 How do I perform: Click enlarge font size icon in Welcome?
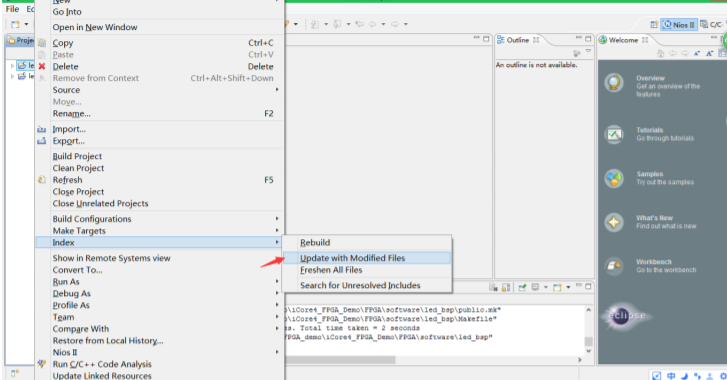pyautogui.click(x=709, y=54)
